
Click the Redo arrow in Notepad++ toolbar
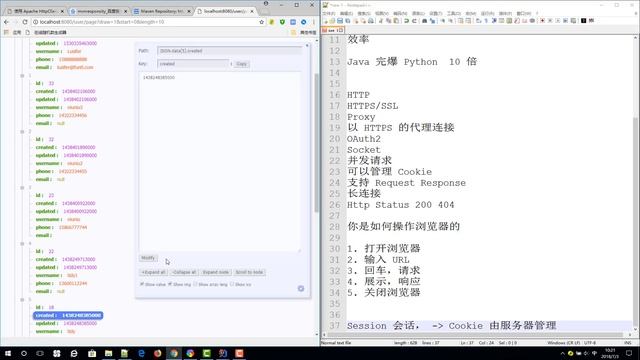coord(414,21)
